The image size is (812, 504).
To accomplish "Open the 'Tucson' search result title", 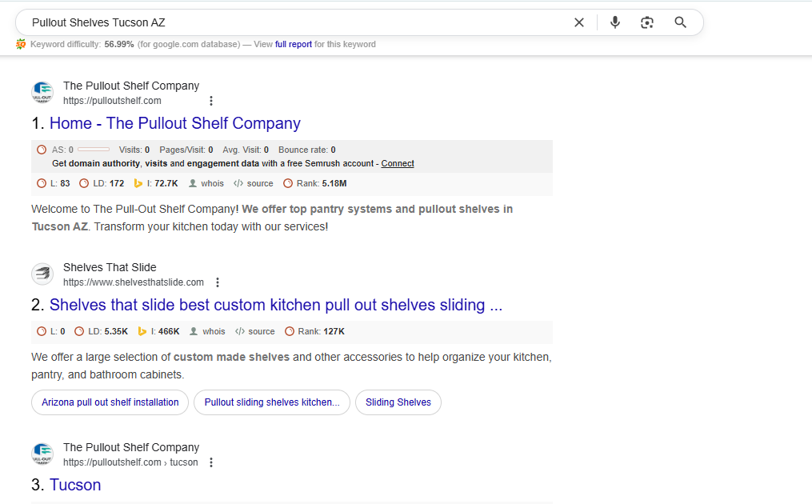I will (75, 485).
